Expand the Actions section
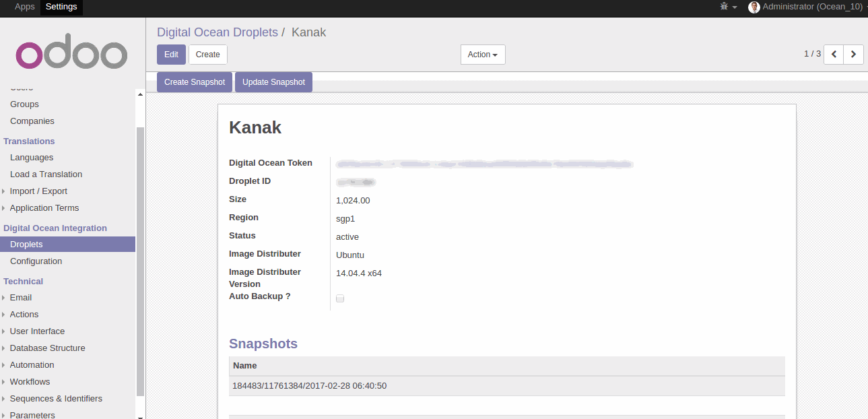Screen dimensions: 868x419 click(x=24, y=315)
